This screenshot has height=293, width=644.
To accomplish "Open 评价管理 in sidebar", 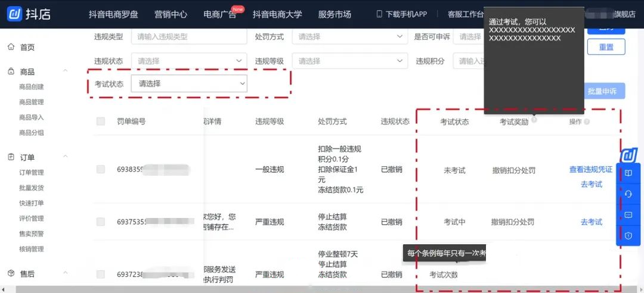I will pos(31,219).
